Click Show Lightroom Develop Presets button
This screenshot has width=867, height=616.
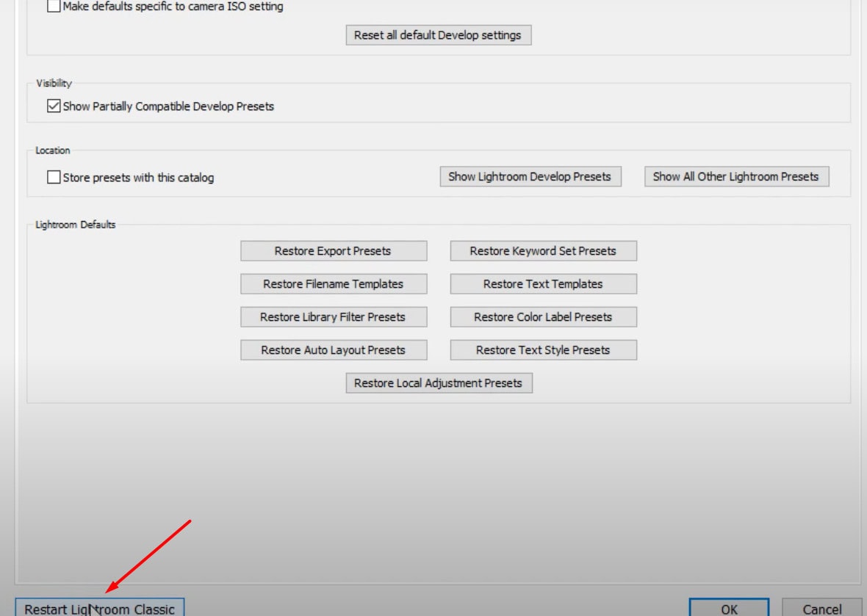coord(530,177)
